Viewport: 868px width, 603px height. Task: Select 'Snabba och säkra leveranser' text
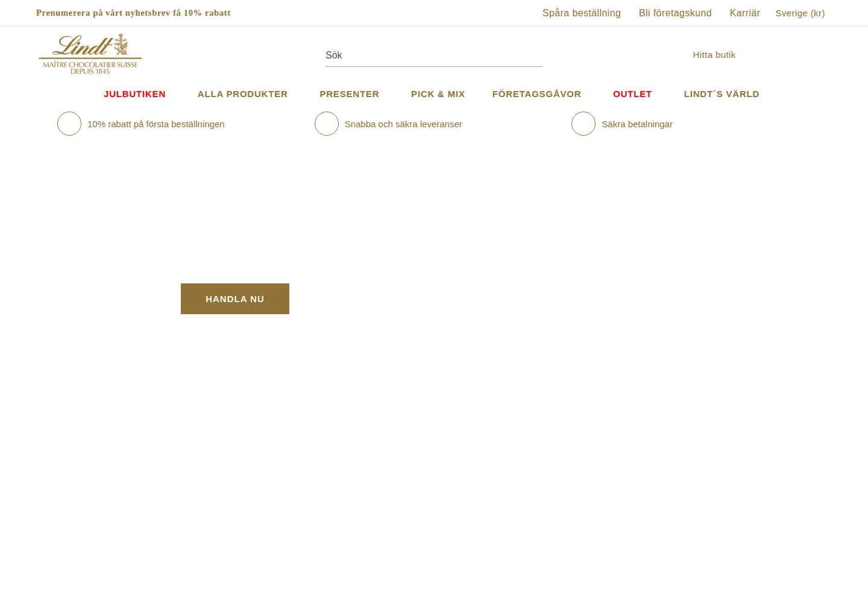tap(403, 124)
